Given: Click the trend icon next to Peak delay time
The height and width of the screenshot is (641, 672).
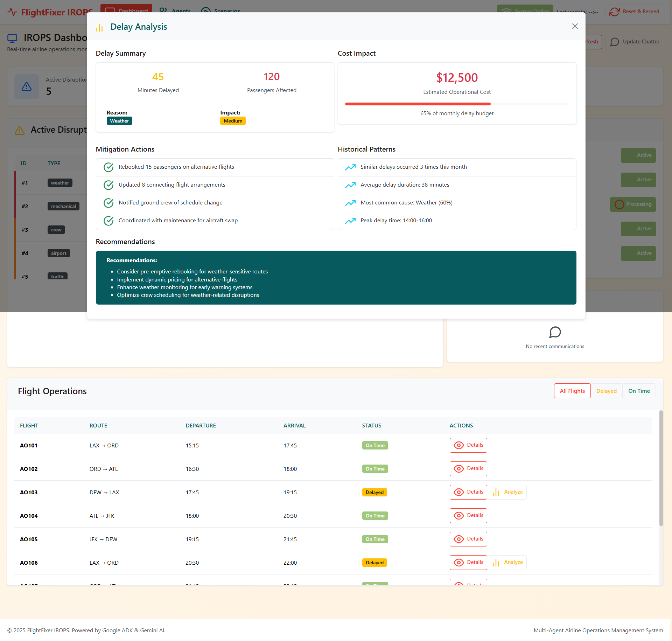Looking at the screenshot, I should (351, 221).
